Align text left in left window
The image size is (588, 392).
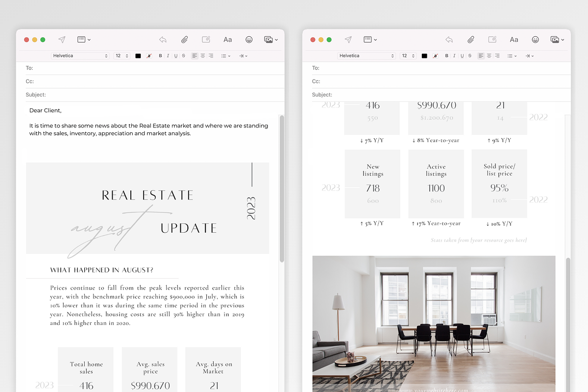(x=195, y=56)
